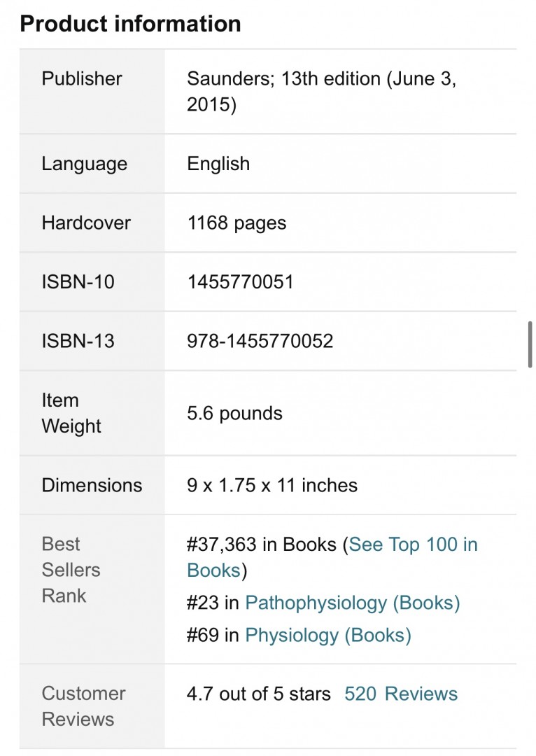Click the Hardcover row label
This screenshot has width=536, height=756.
point(86,223)
